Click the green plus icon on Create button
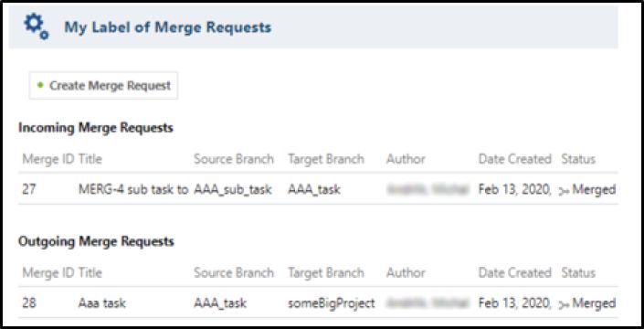This screenshot has height=329, width=644. [40, 85]
